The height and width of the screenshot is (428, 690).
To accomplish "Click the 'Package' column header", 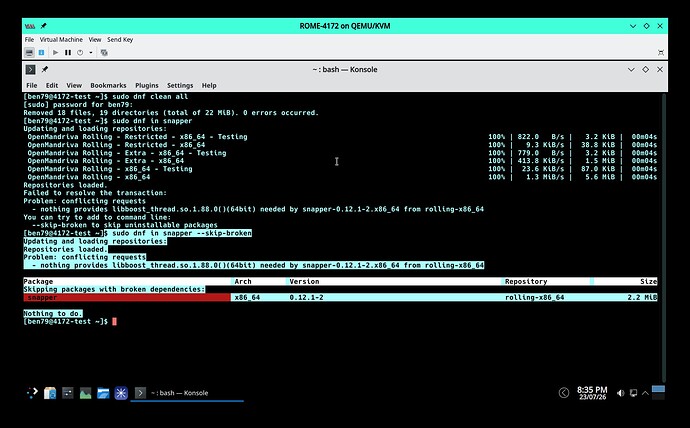I will pyautogui.click(x=38, y=282).
